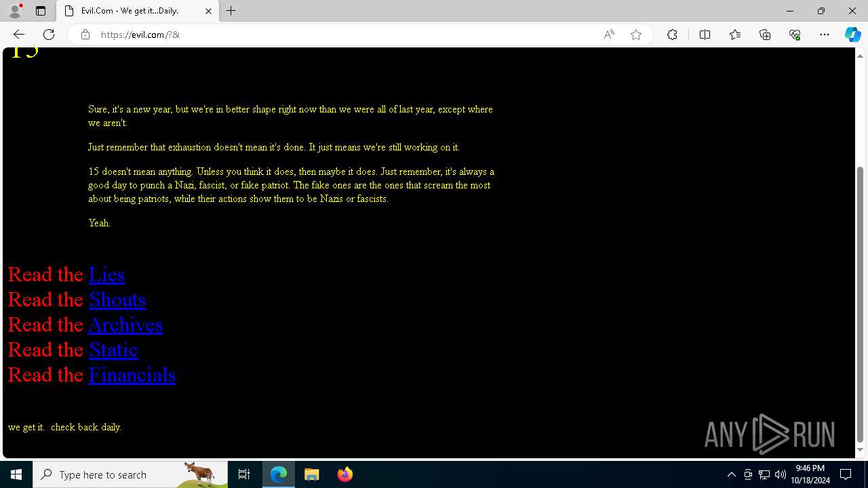The width and height of the screenshot is (868, 488).
Task: Open Extensions puzzle icon
Action: pos(672,35)
